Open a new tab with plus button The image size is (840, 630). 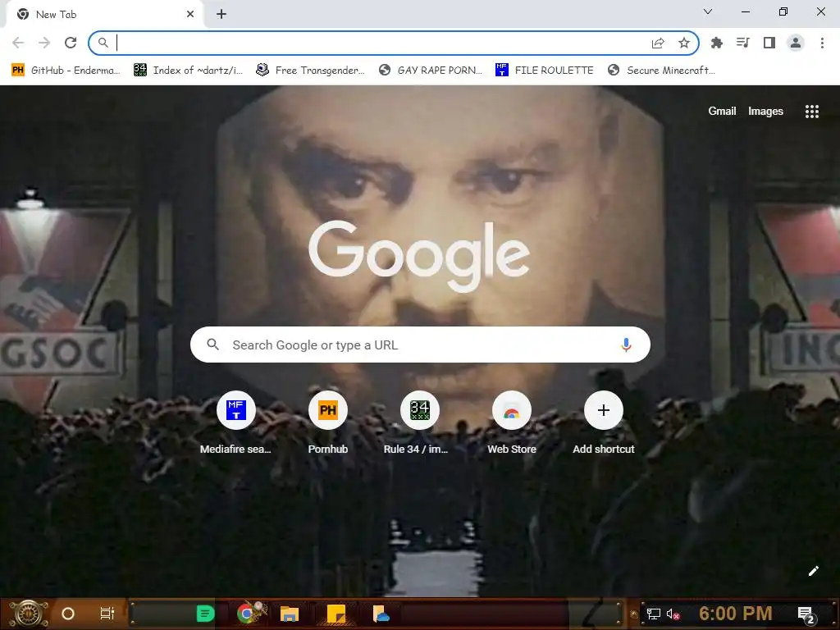[221, 15]
